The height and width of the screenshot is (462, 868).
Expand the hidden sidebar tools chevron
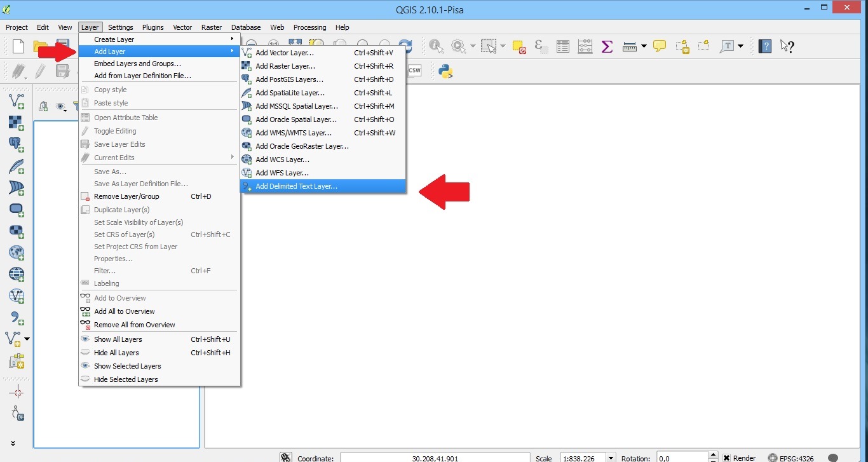tap(13, 443)
